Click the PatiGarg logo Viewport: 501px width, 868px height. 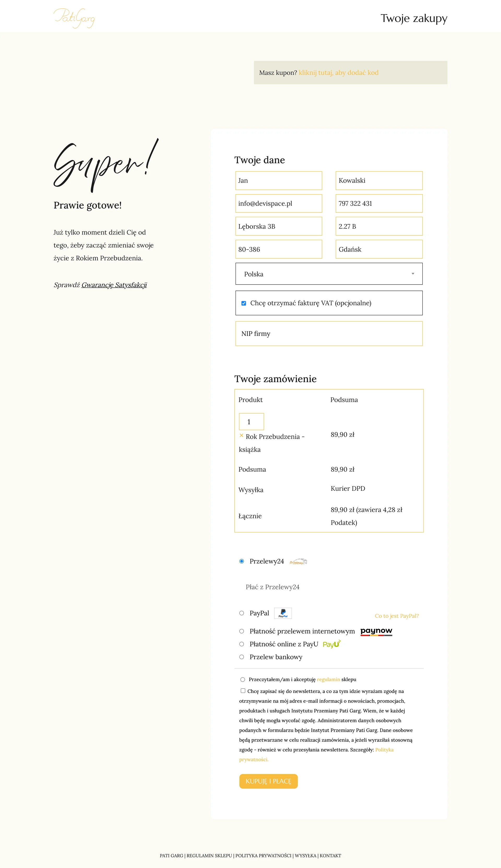coord(74,18)
